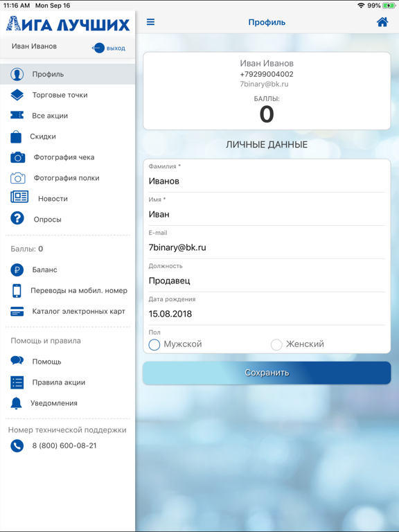Image resolution: width=399 pixels, height=532 pixels.
Task: Open Каталог электронных карт item
Action: coord(67,311)
